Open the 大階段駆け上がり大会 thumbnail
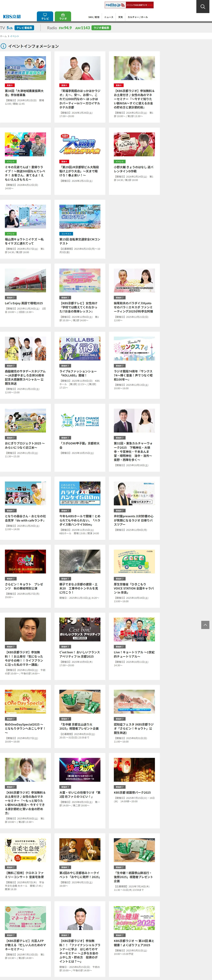Viewport: 212px width, 980px height. pos(80,144)
